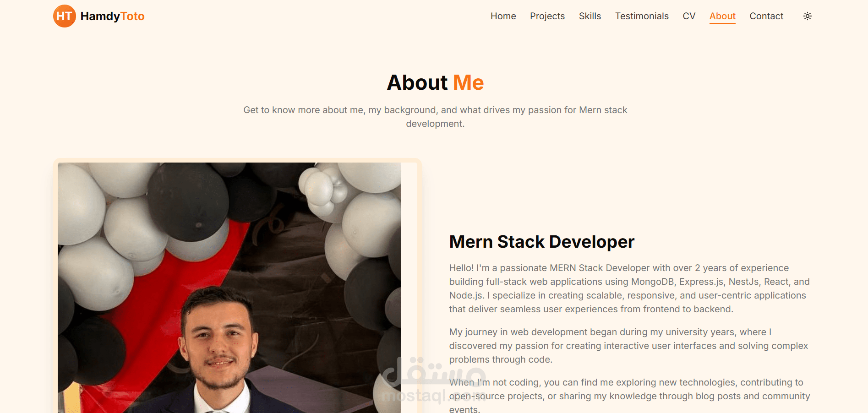This screenshot has height=413, width=868.
Task: Select Testimonials in the navigation bar
Action: coord(642,16)
